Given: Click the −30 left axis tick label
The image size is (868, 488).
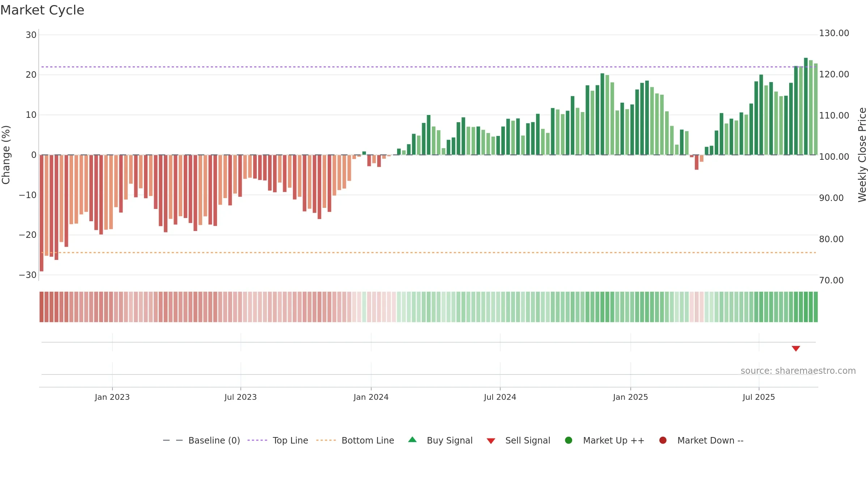Looking at the screenshot, I should coord(28,275).
